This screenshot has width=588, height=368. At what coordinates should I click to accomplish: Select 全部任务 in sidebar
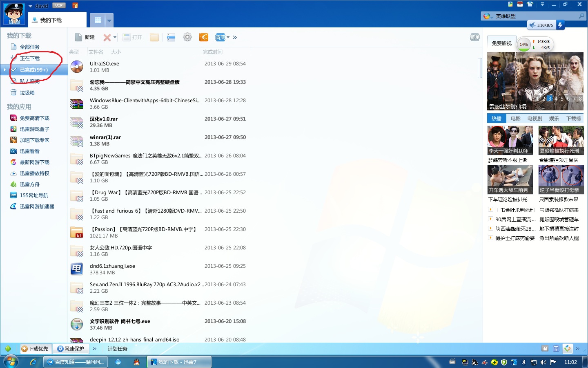30,47
